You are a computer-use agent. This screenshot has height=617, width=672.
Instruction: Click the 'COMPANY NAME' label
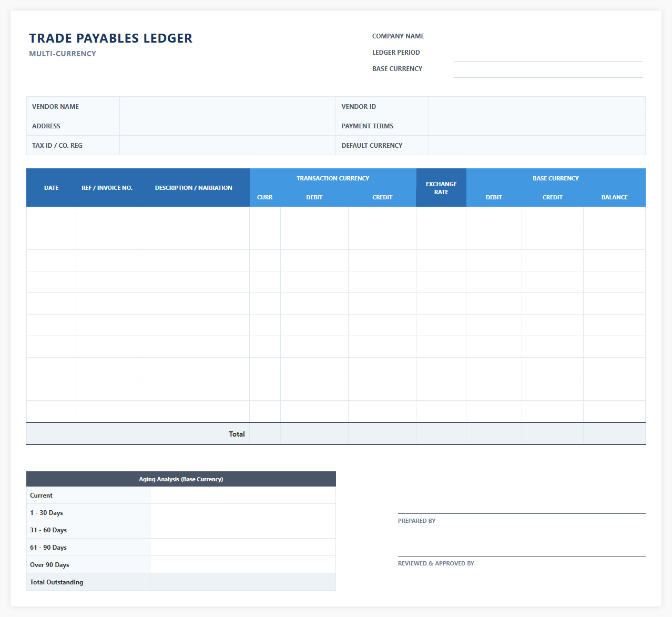pyautogui.click(x=398, y=36)
